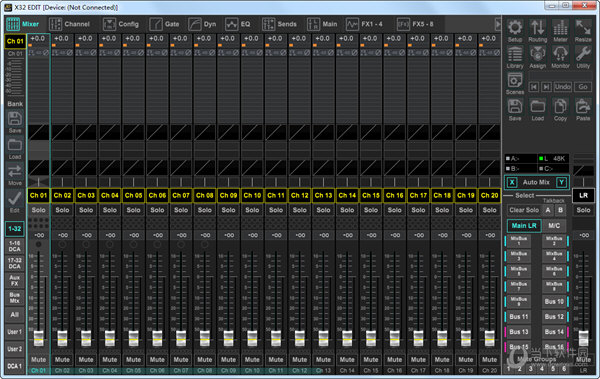
Task: Mute channel Ch 16
Action: point(395,359)
